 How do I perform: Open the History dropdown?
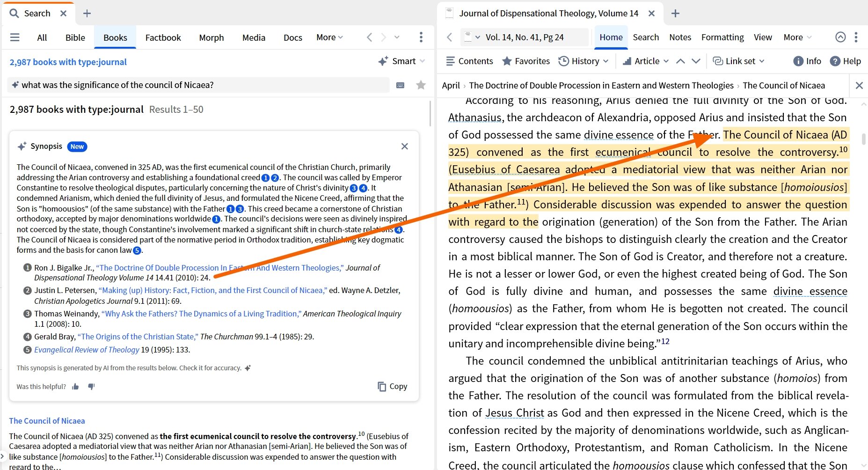tap(584, 61)
